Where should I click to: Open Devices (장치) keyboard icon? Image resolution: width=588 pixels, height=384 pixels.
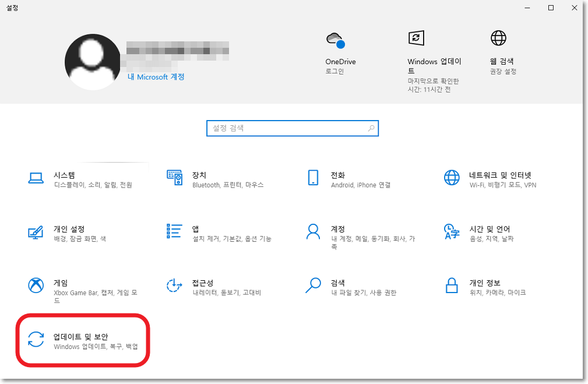(174, 178)
